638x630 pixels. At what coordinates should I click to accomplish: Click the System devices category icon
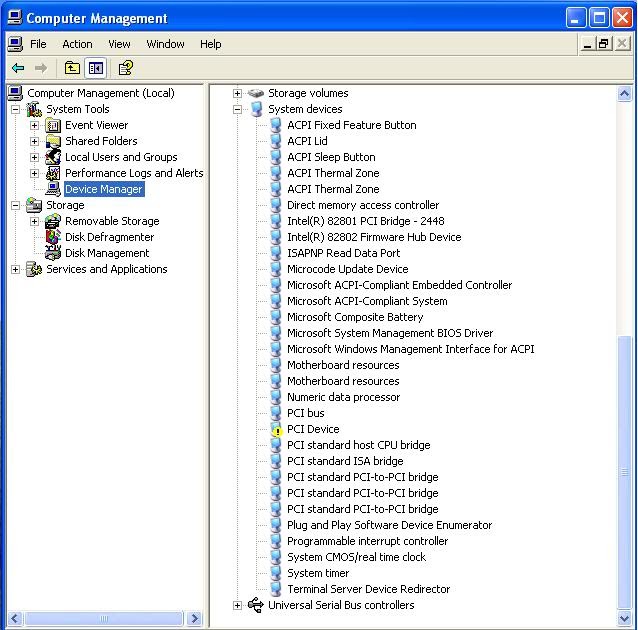click(x=256, y=109)
